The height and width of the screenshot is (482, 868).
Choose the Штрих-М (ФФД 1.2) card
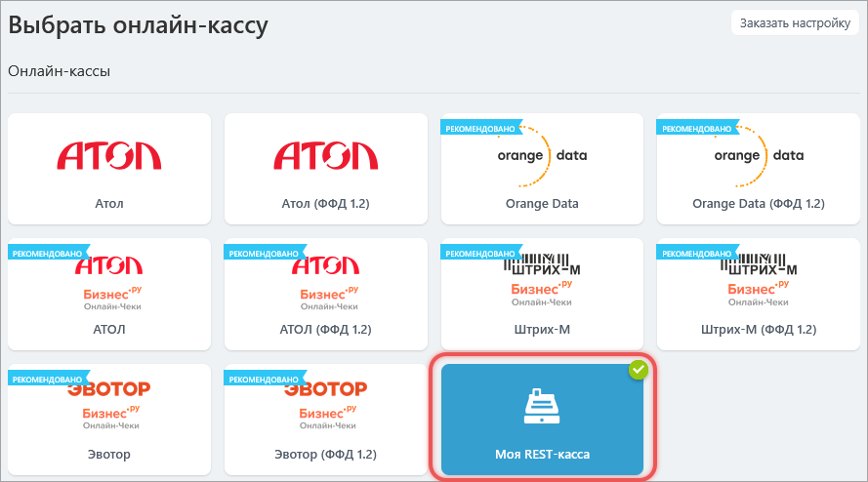tap(759, 295)
